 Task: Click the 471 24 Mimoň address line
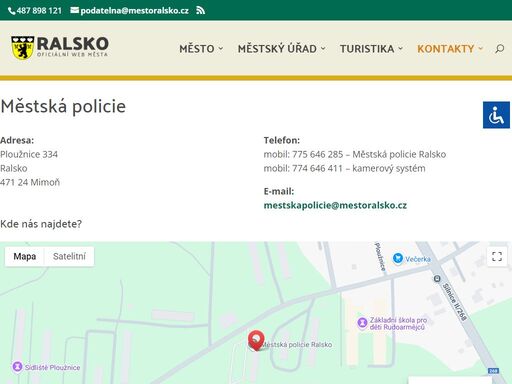(30, 182)
